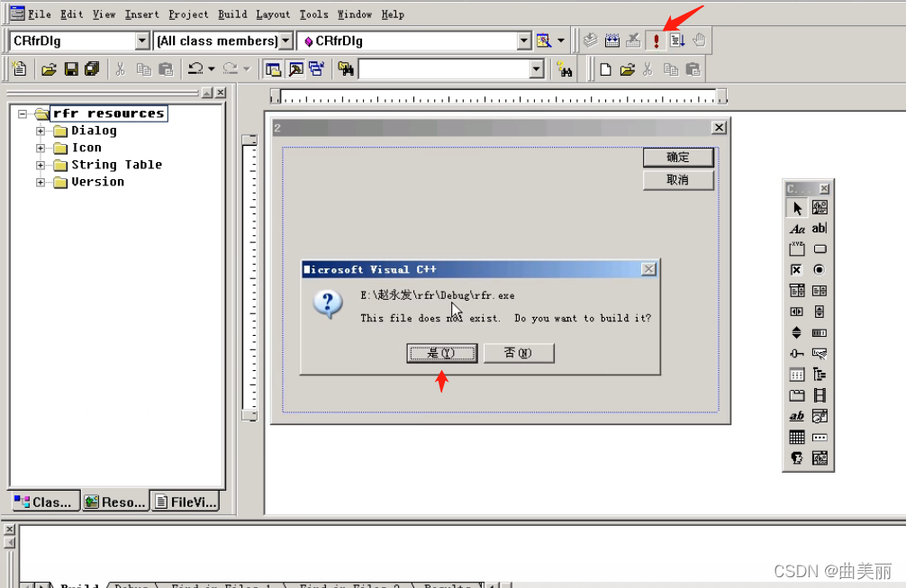This screenshot has height=588, width=906.
Task: Select the Static Text control tool
Action: pos(797,229)
